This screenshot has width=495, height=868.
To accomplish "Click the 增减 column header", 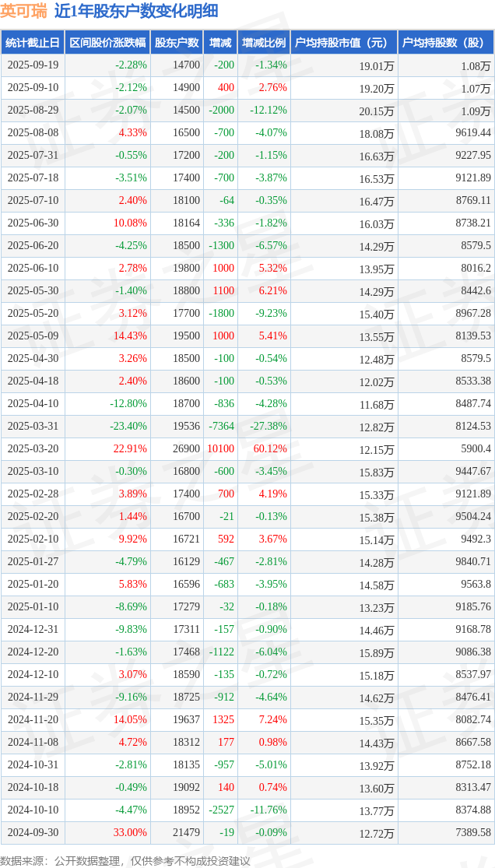I will point(220,43).
